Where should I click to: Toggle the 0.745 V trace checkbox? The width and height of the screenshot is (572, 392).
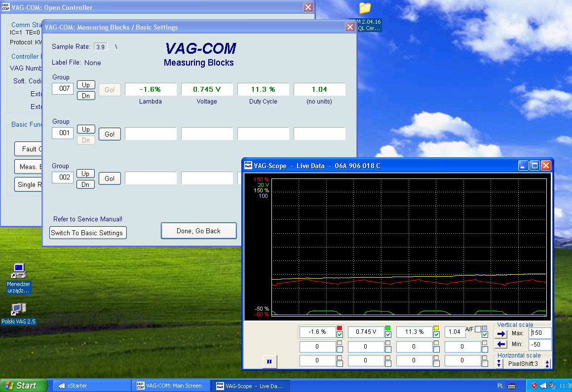[388, 334]
